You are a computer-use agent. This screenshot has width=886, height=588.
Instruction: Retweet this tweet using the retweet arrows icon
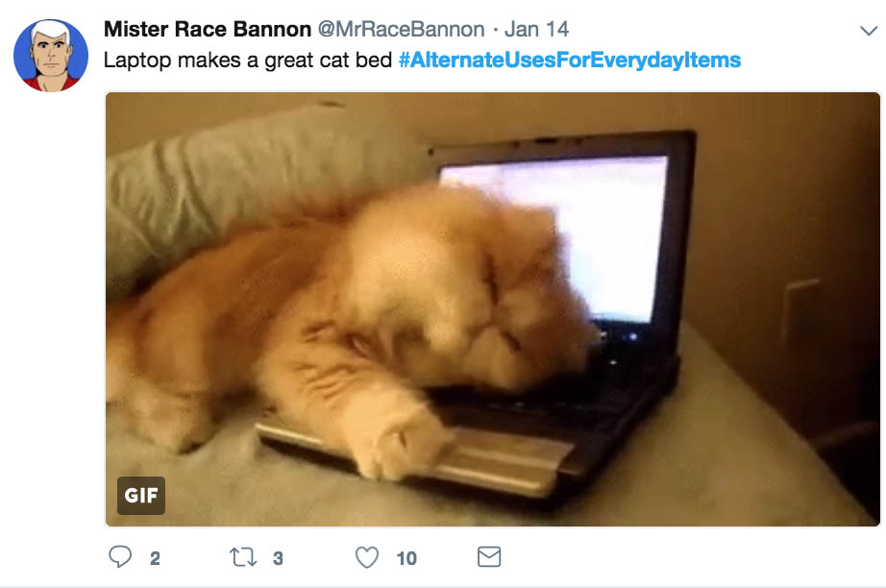[x=243, y=557]
